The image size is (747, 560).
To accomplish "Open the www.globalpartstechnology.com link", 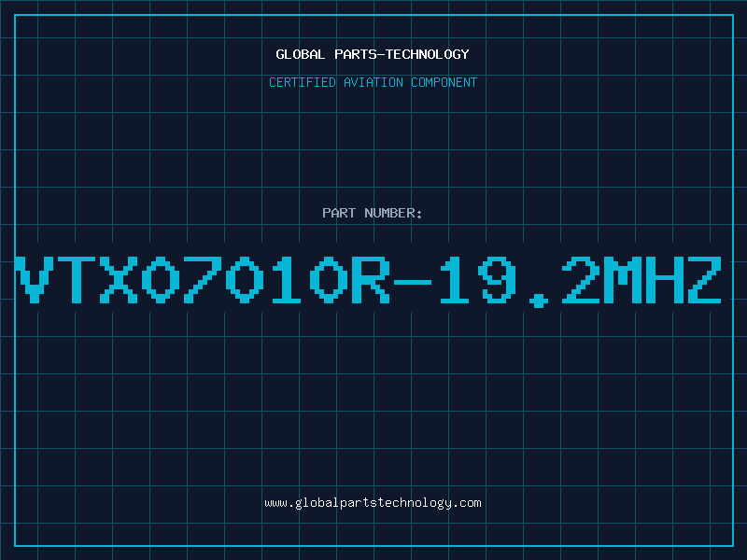I will coord(373,503).
